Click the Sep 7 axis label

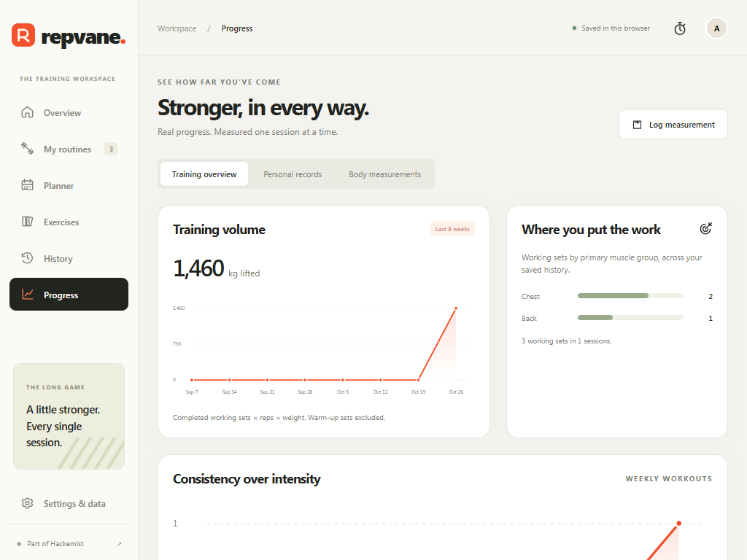tap(192, 392)
